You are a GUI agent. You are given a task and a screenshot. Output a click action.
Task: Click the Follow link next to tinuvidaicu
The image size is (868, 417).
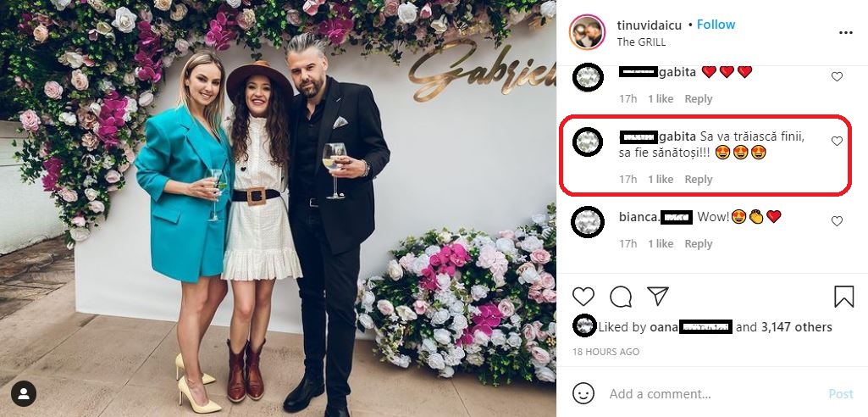click(716, 25)
